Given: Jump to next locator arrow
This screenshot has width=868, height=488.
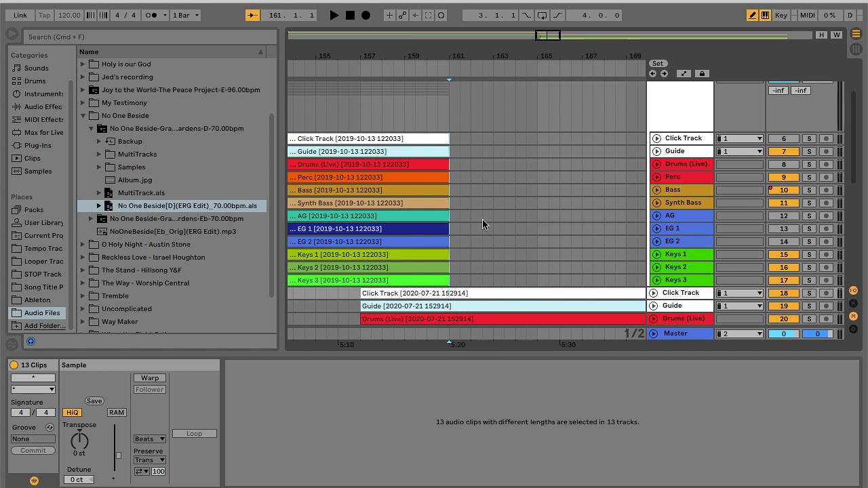Looking at the screenshot, I should click(664, 73).
